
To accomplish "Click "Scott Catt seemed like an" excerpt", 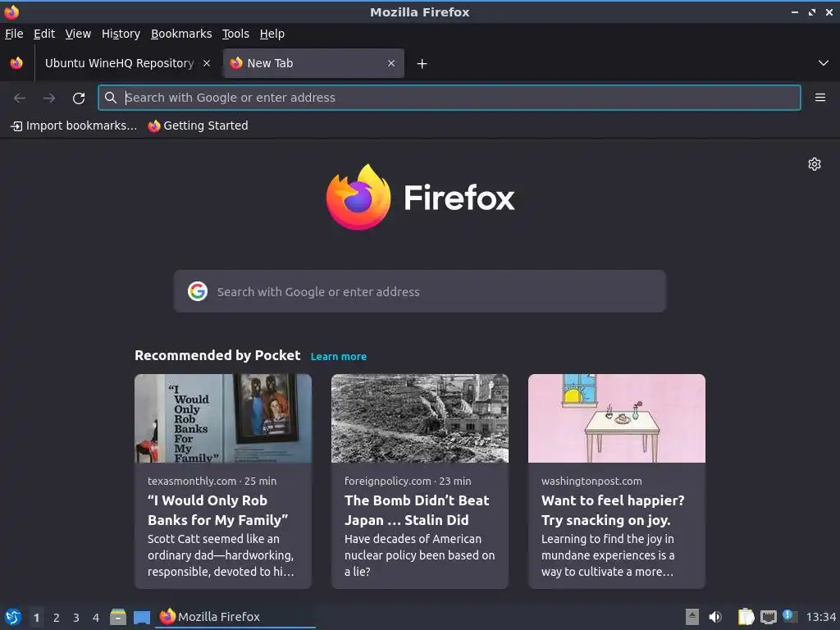I will pyautogui.click(x=221, y=555).
